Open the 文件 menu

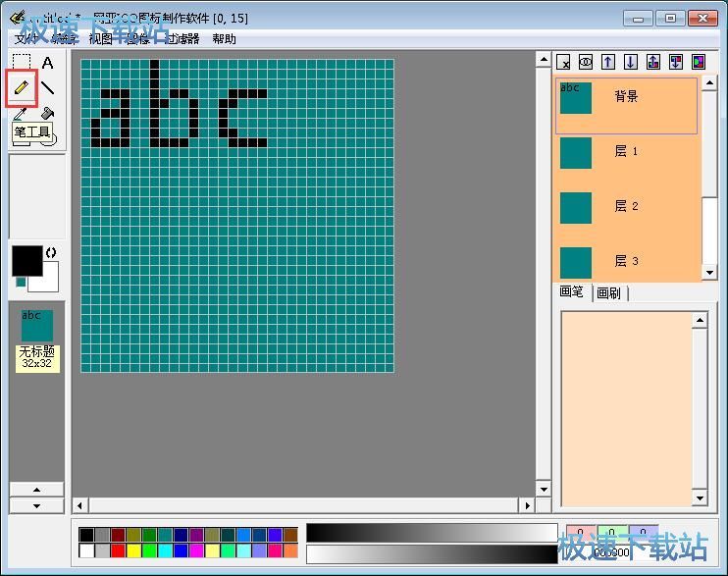click(x=26, y=39)
